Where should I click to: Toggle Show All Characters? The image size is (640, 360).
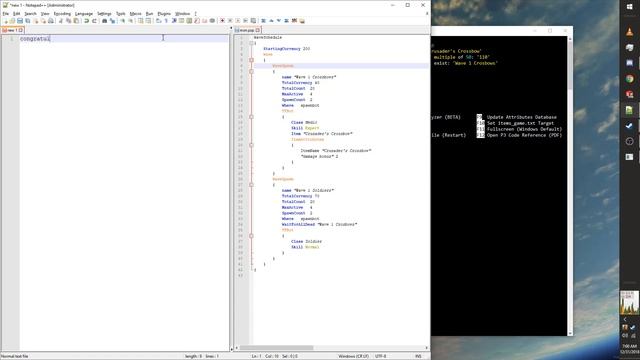[x=166, y=20]
